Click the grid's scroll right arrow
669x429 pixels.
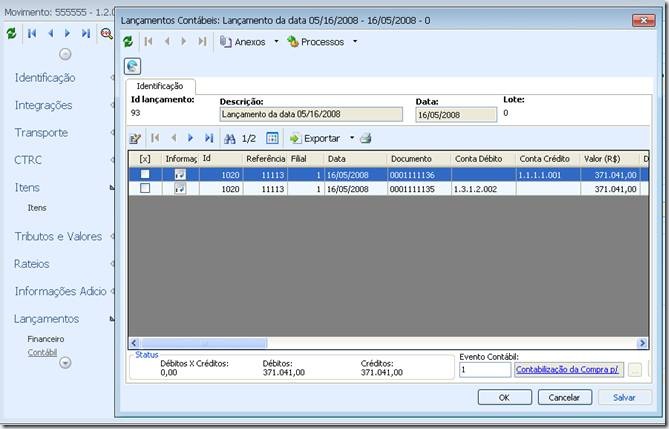tap(642, 343)
